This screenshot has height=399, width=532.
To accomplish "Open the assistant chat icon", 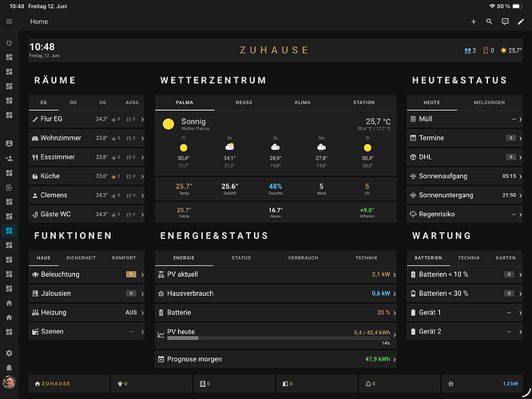I will pyautogui.click(x=505, y=22).
